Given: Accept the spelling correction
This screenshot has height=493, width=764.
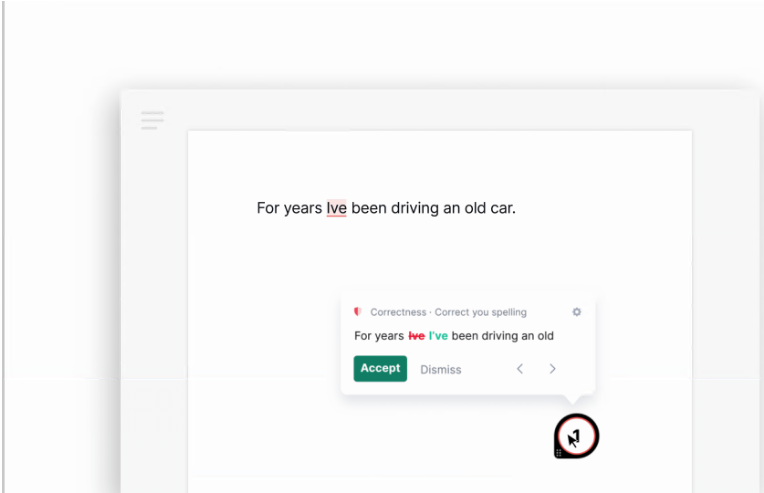Looking at the screenshot, I should tap(380, 369).
